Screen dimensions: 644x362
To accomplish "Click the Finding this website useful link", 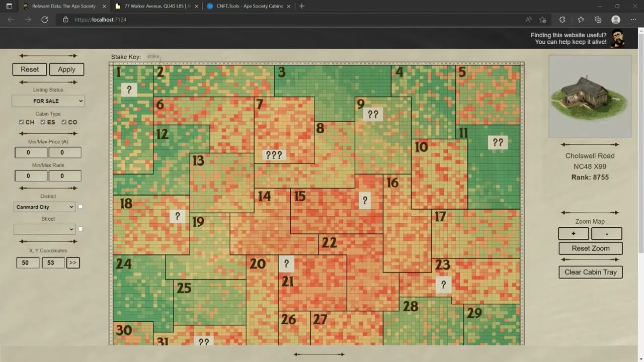I will [569, 39].
